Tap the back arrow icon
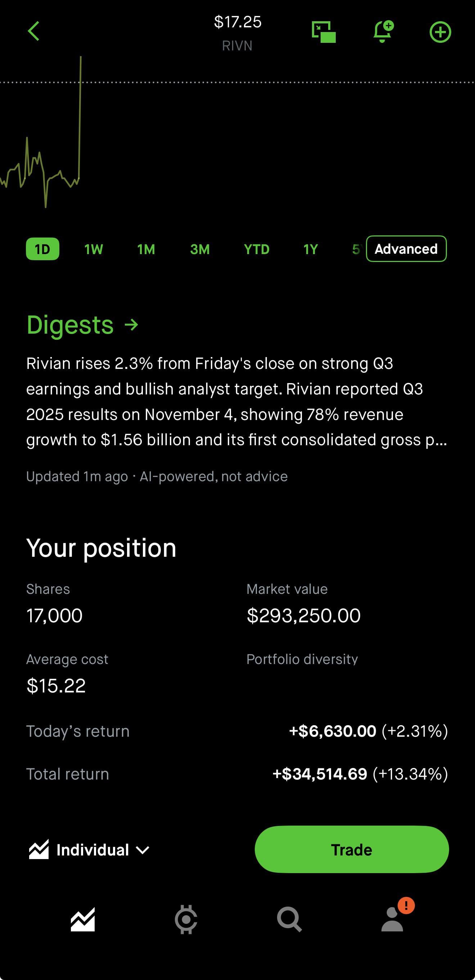The height and width of the screenshot is (980, 475). [34, 31]
